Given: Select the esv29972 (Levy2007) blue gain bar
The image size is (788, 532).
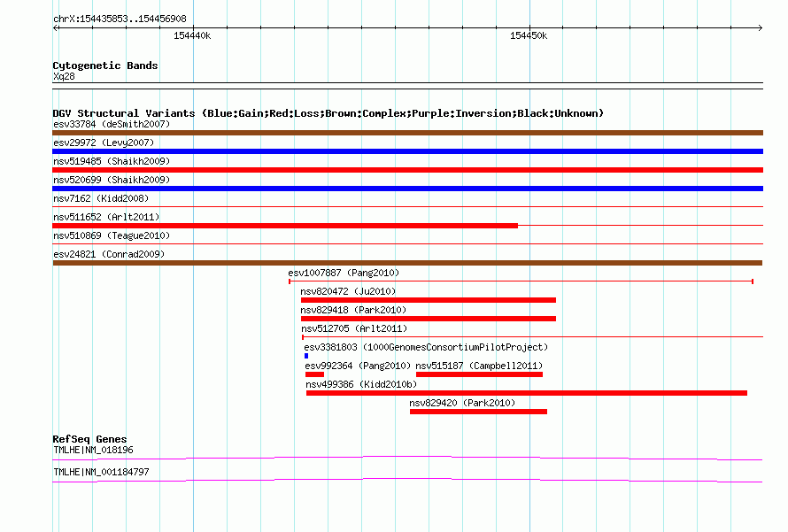Looking at the screenshot, I should point(407,151).
